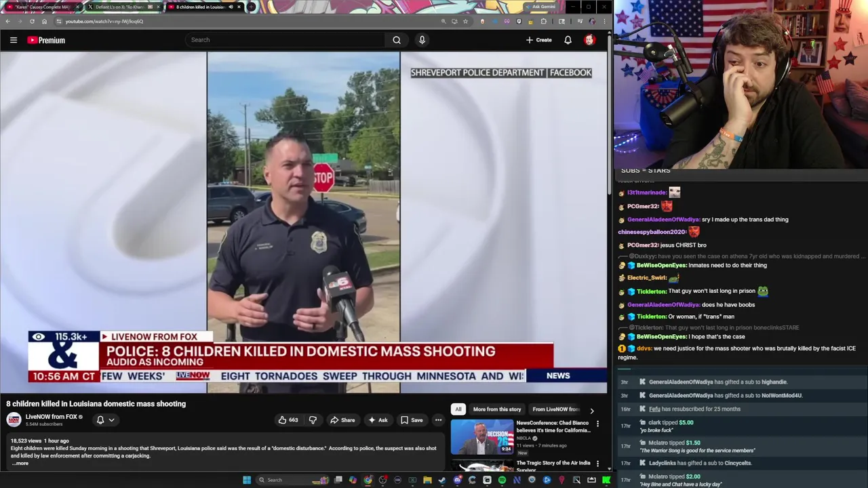Click the Create button

coord(539,40)
